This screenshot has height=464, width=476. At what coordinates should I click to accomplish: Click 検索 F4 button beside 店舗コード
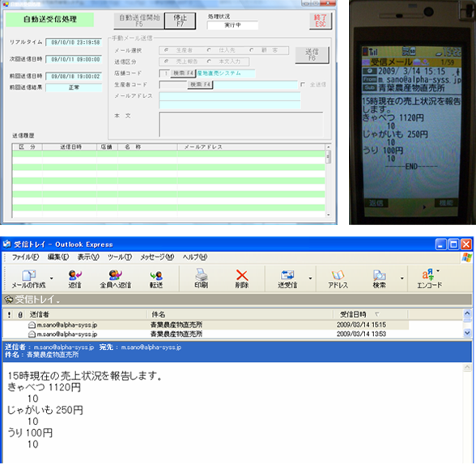(x=183, y=73)
